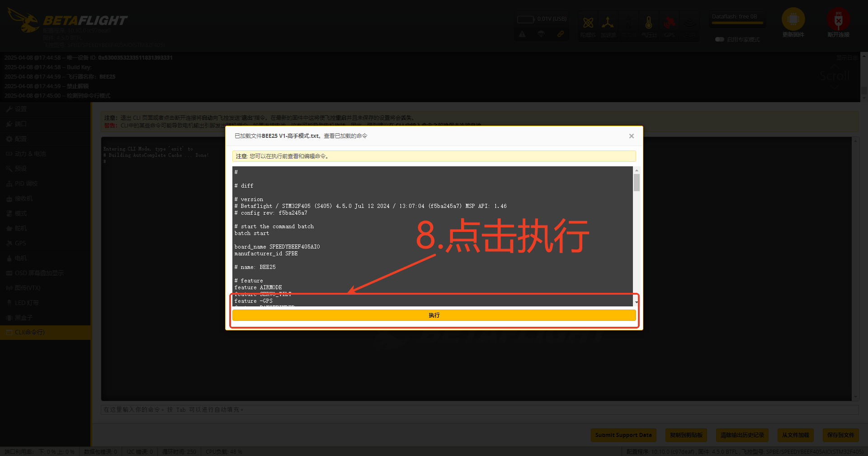868x456 pixels.
Task: Open the 预设 (Presets) tab
Action: tap(45, 169)
